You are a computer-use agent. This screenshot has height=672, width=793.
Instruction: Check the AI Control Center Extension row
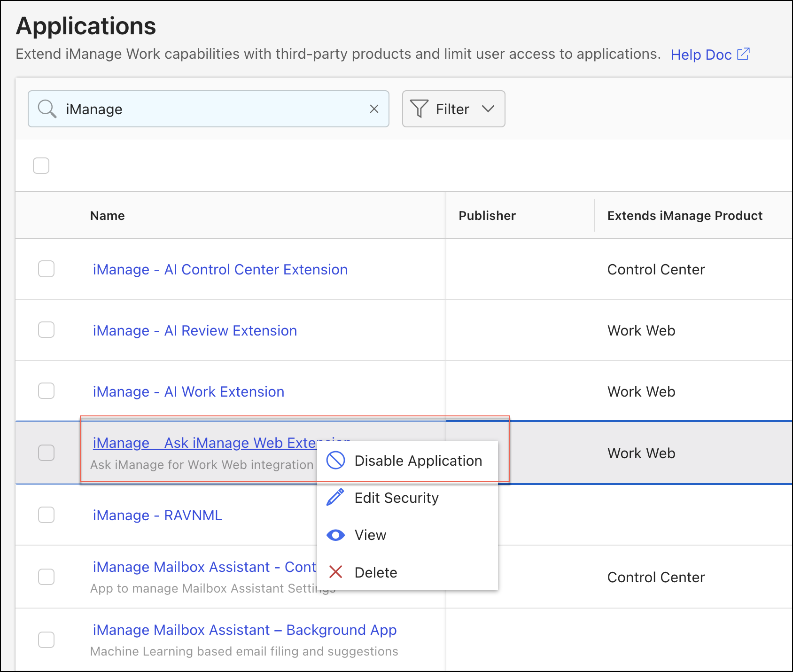[x=46, y=269]
